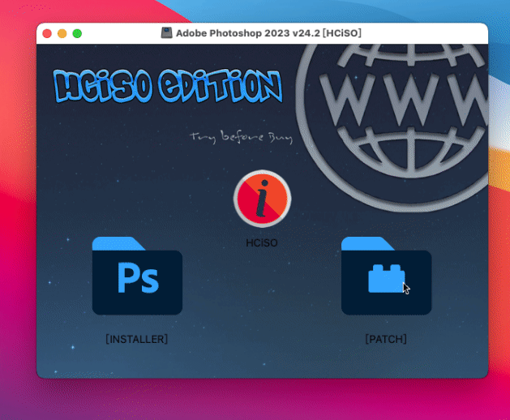Click the window title Adobe Photoshop 2023 v24.2
The height and width of the screenshot is (420, 510).
(x=268, y=33)
